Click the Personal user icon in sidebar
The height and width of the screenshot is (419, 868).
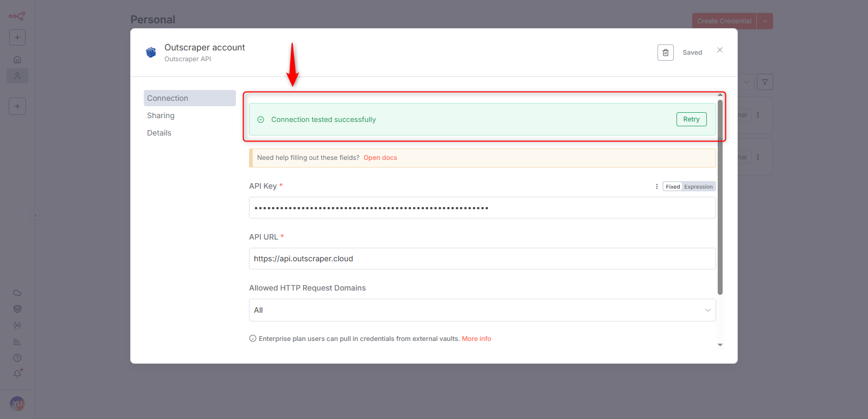17,76
